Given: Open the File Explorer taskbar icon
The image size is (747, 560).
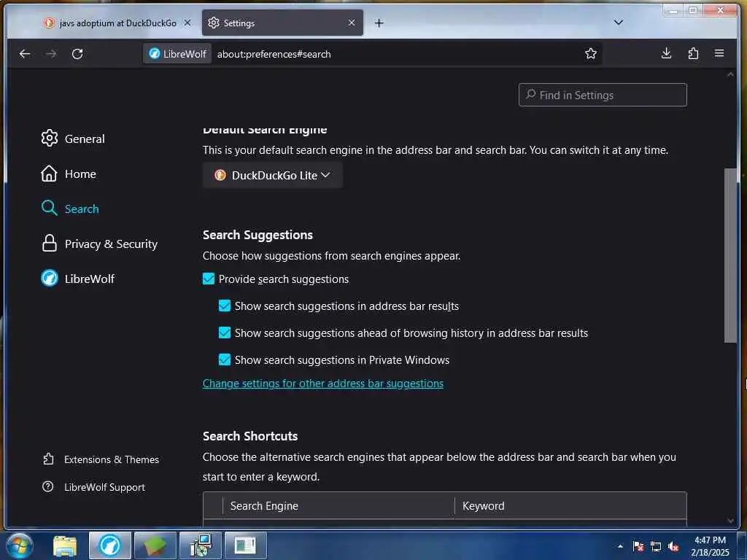Looking at the screenshot, I should (65, 545).
